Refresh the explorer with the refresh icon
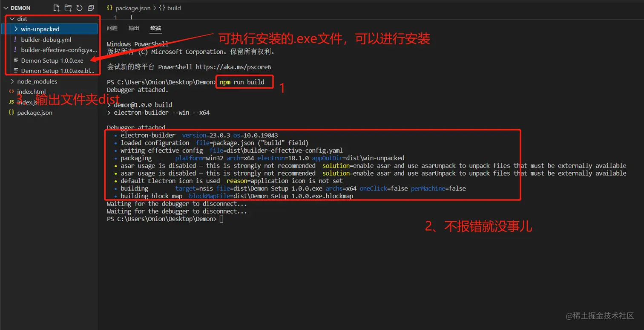 pos(79,8)
